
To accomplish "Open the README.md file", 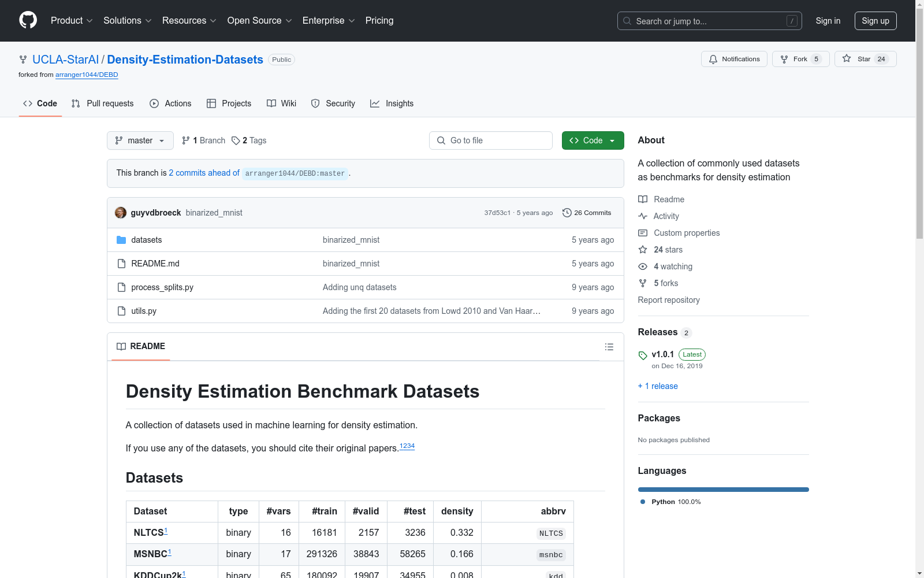I will point(155,264).
